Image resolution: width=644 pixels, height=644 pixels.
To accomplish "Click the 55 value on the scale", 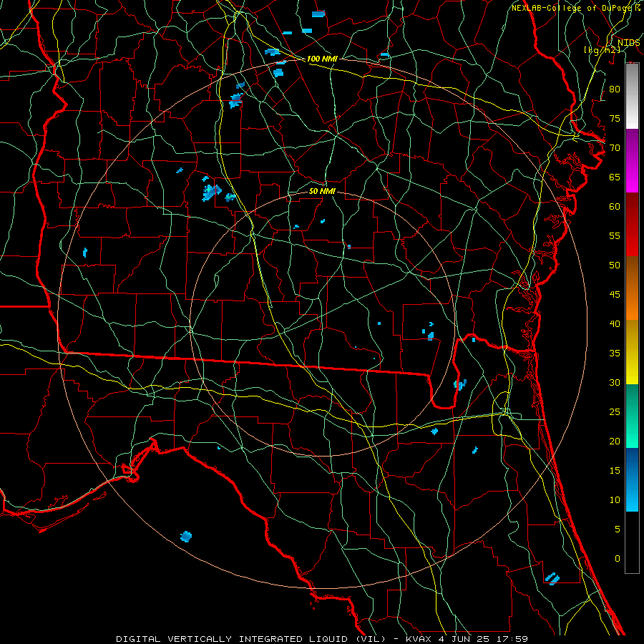I will coord(615,235).
